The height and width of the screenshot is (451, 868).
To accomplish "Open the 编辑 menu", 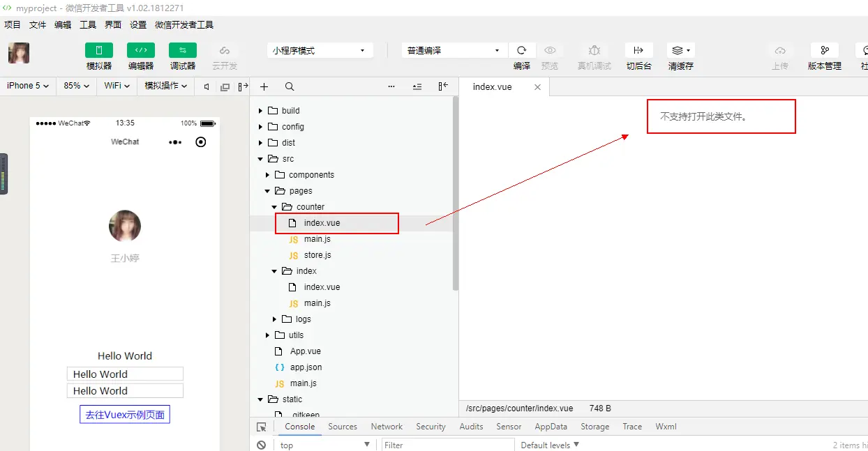I will coord(63,24).
